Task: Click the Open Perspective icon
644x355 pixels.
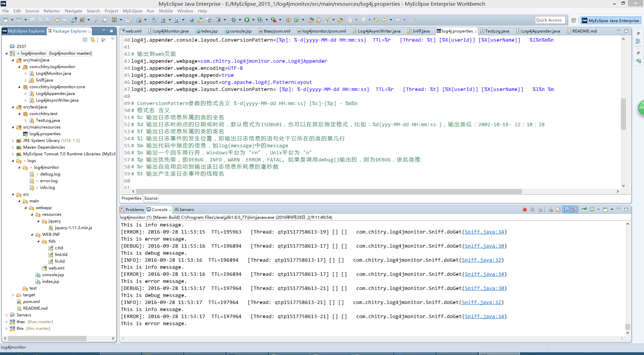Action: click(x=574, y=20)
